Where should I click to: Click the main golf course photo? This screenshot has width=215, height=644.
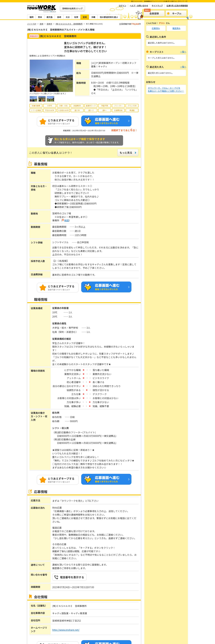tap(51, 76)
